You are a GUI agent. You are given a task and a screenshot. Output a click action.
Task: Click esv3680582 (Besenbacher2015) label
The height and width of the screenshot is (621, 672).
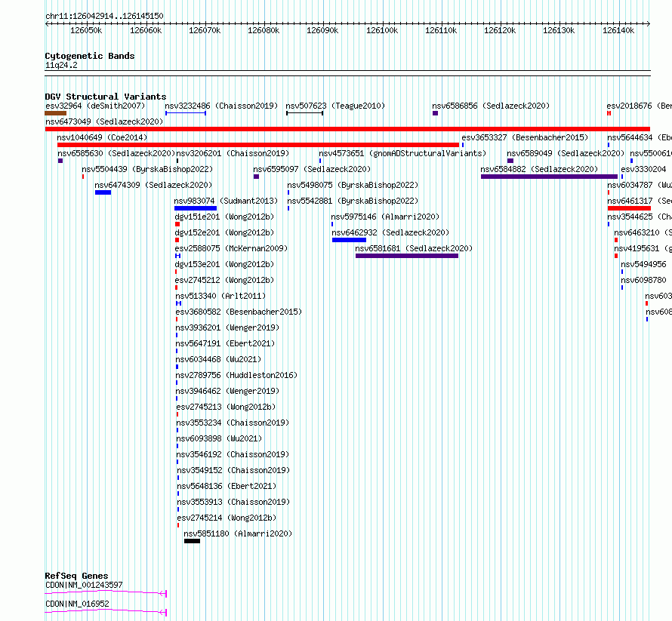239,312
